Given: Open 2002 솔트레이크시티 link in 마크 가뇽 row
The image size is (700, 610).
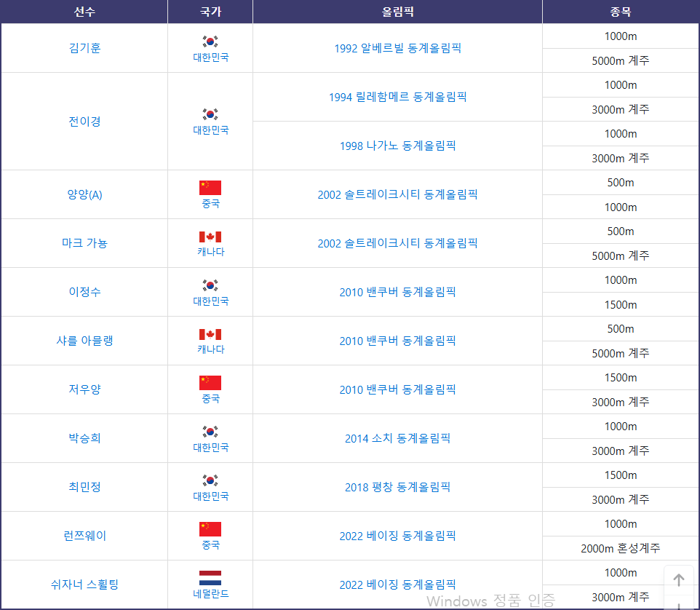Looking at the screenshot, I should click(x=398, y=243).
